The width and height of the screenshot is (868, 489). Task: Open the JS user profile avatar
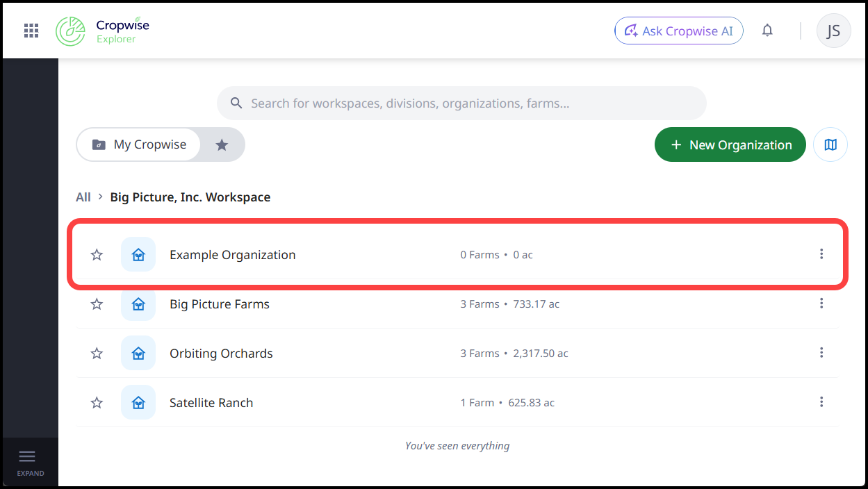833,31
